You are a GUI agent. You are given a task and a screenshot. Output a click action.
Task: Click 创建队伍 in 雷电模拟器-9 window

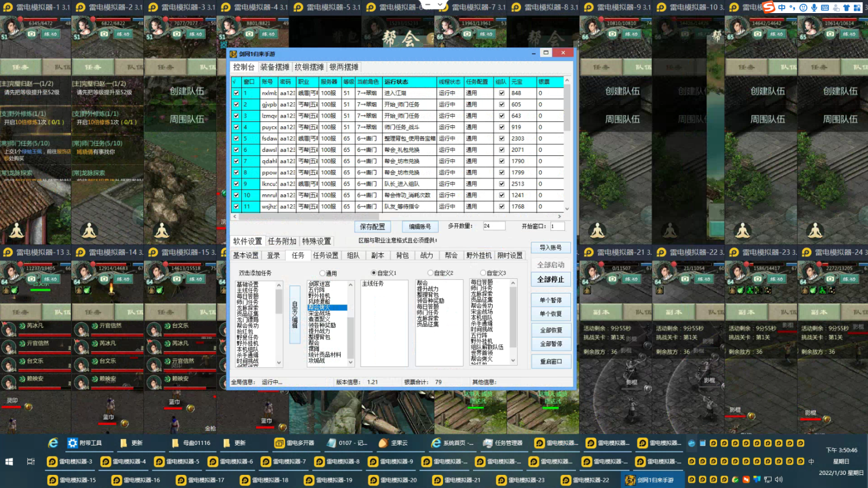coord(623,91)
